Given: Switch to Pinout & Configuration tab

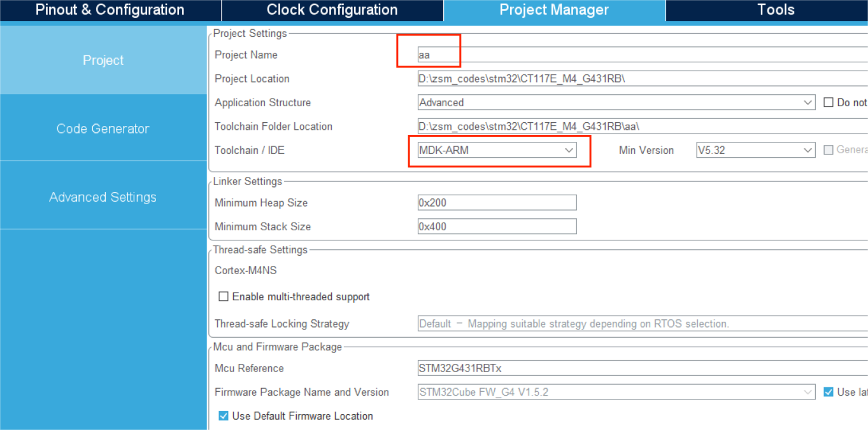Looking at the screenshot, I should click(110, 10).
